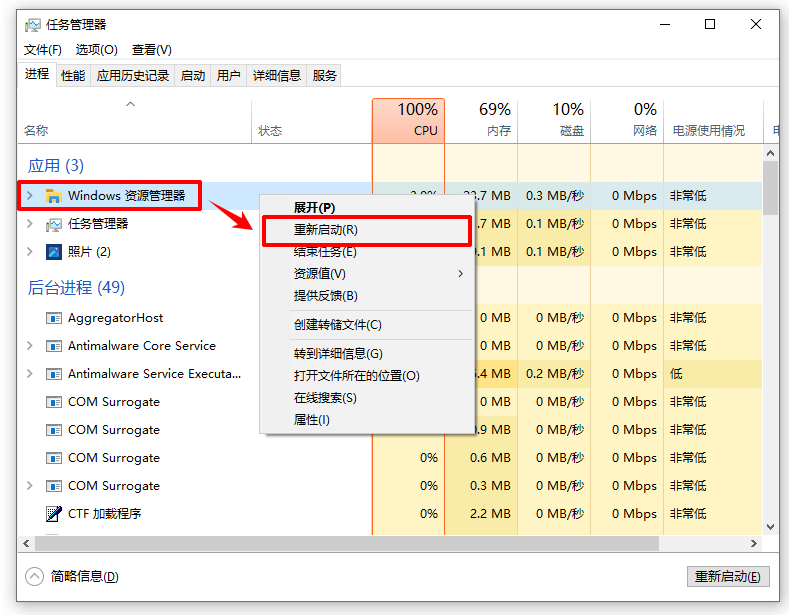This screenshot has width=789, height=615.
Task: Sort by the 磁盘 column header
Action: (x=555, y=121)
